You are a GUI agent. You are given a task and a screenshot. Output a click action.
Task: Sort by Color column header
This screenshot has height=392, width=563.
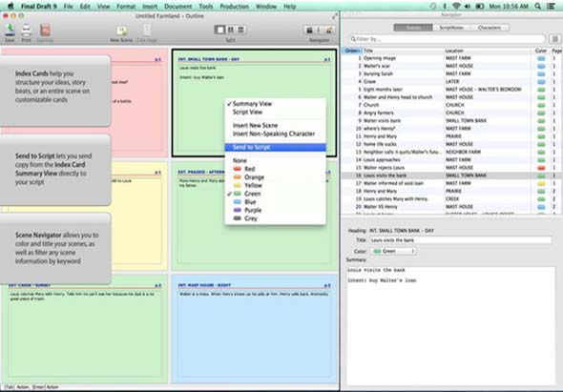[x=541, y=51]
